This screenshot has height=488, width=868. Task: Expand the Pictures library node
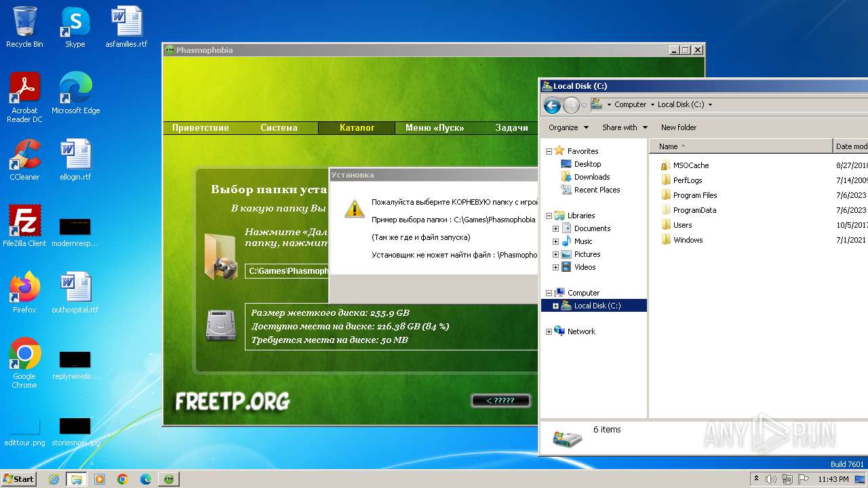(x=555, y=254)
